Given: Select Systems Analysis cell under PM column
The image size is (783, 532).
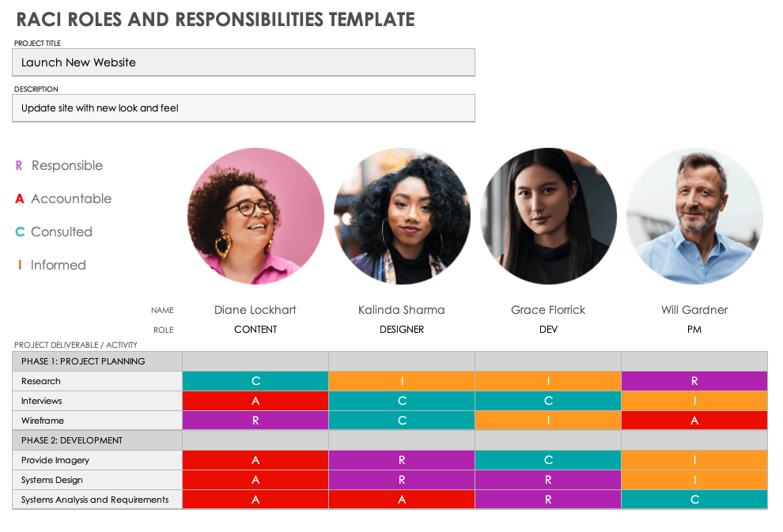Looking at the screenshot, I should (x=694, y=500).
